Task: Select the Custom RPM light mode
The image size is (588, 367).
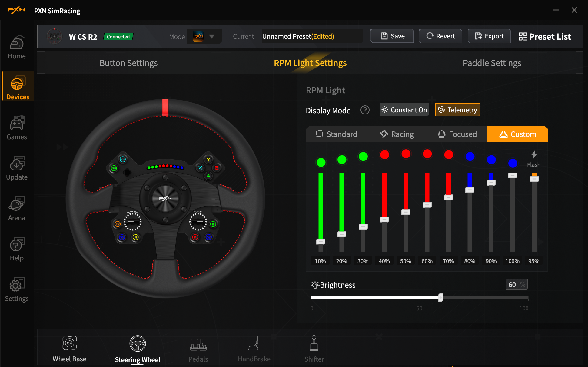Action: coord(517,134)
